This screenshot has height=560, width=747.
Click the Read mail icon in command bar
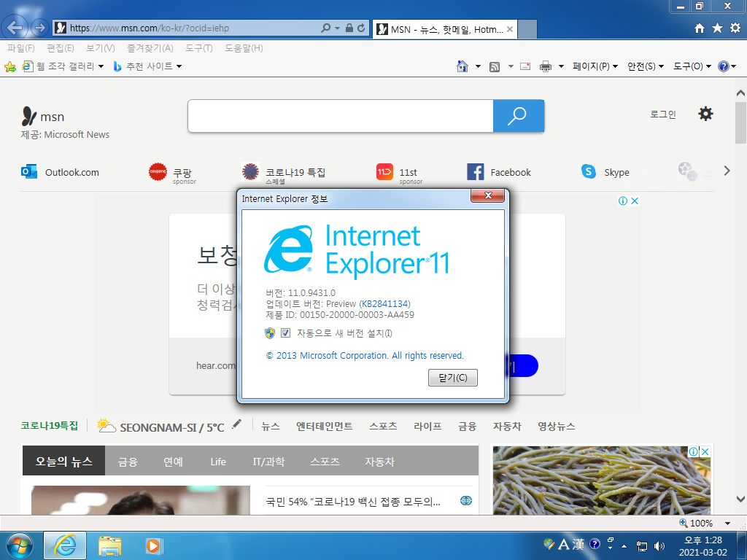pyautogui.click(x=525, y=66)
